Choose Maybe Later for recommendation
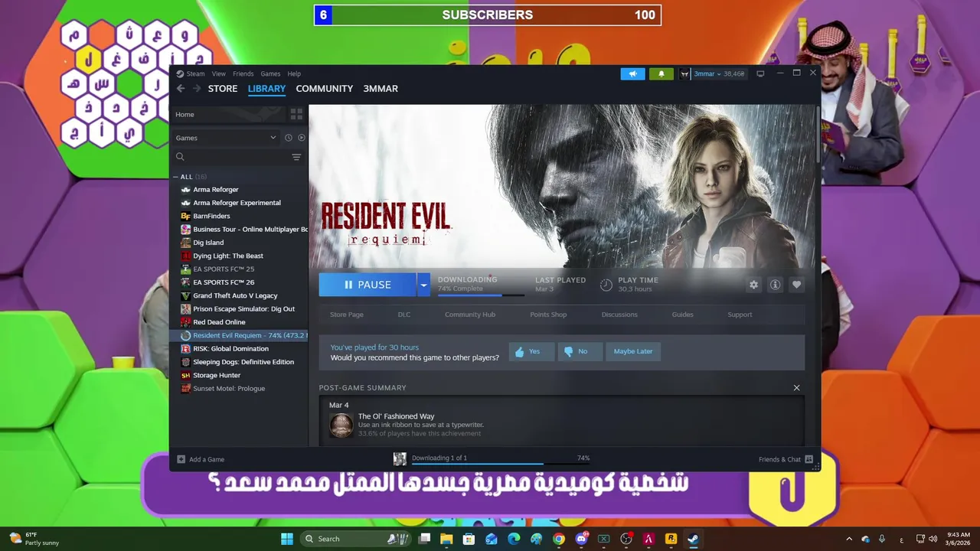 [x=633, y=351]
